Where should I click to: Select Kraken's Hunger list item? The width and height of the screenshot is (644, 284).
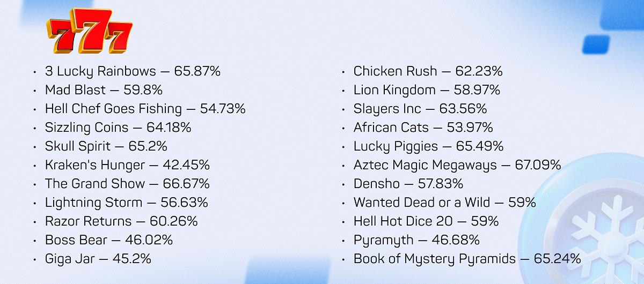click(127, 165)
